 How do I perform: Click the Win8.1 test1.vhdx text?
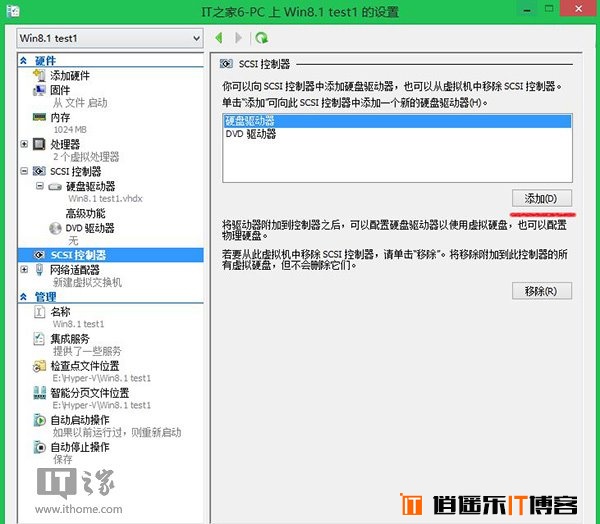105,199
